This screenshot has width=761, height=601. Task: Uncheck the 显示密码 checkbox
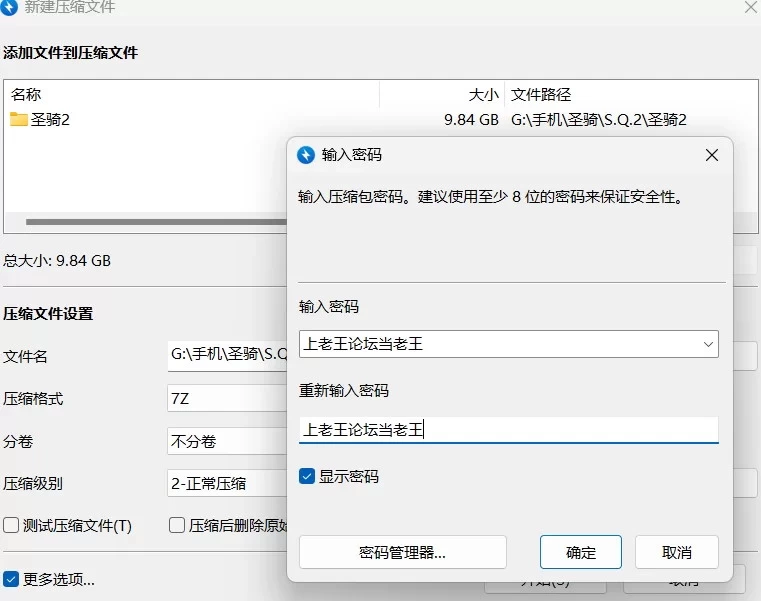[307, 476]
